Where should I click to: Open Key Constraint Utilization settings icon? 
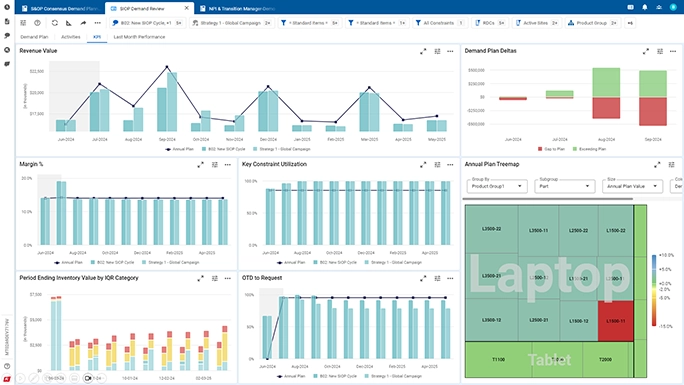click(437, 165)
